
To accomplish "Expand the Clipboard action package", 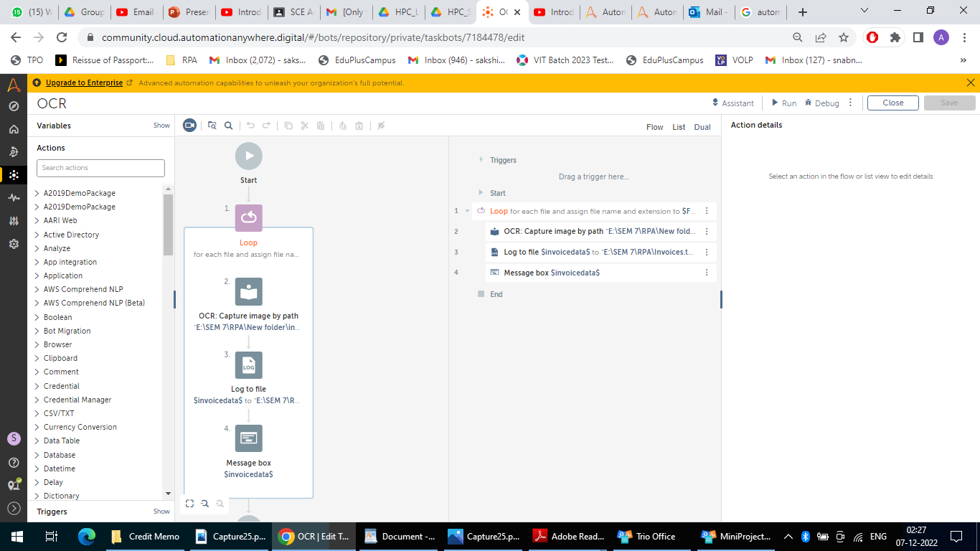I will (37, 358).
